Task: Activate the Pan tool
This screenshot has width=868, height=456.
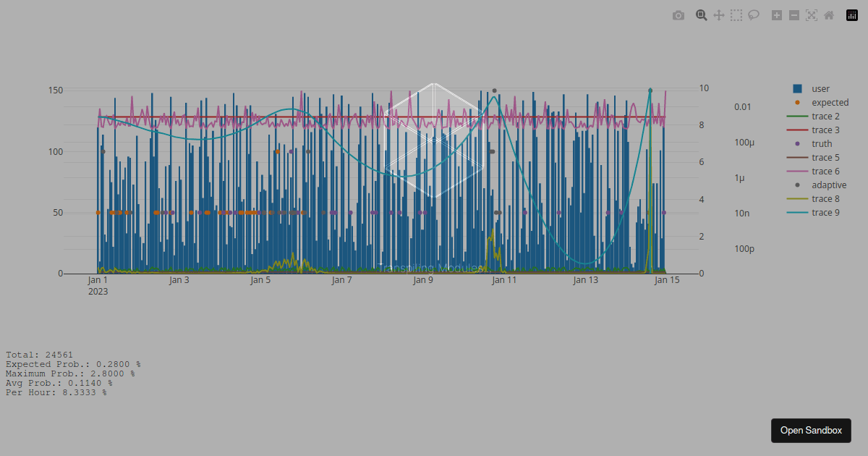Action: tap(718, 15)
